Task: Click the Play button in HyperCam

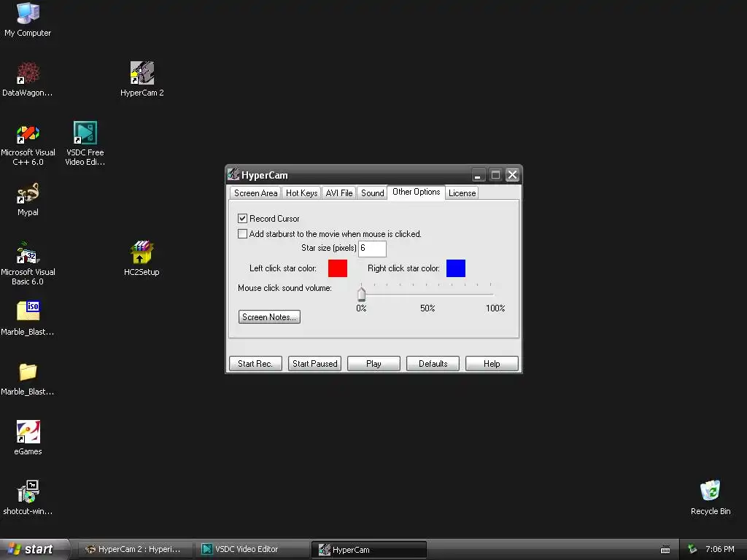Action: 373,363
